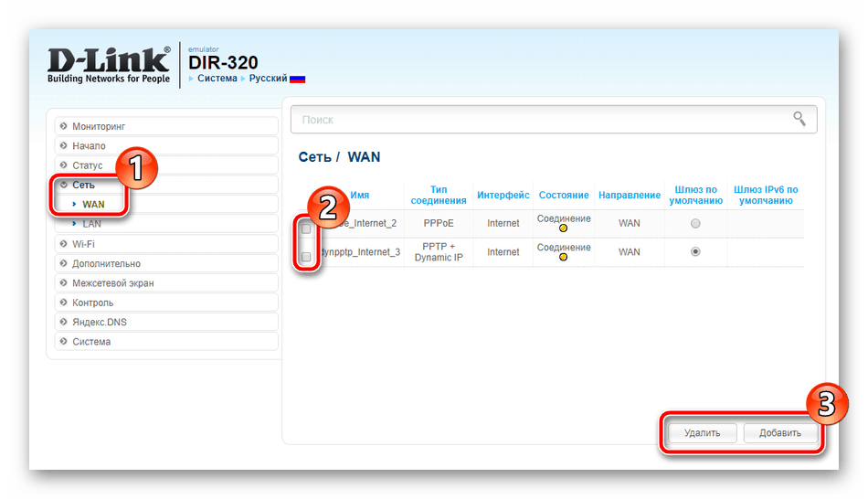Open the Система dropdown in header
The image size is (868, 499).
point(217,79)
